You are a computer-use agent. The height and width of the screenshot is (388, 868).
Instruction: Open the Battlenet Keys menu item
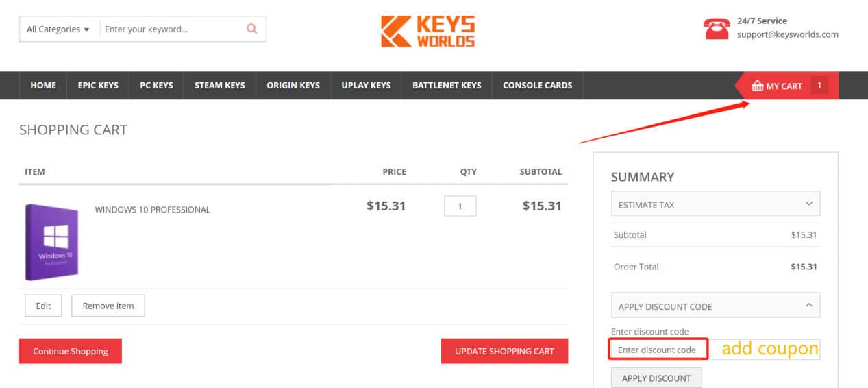pyautogui.click(x=447, y=86)
